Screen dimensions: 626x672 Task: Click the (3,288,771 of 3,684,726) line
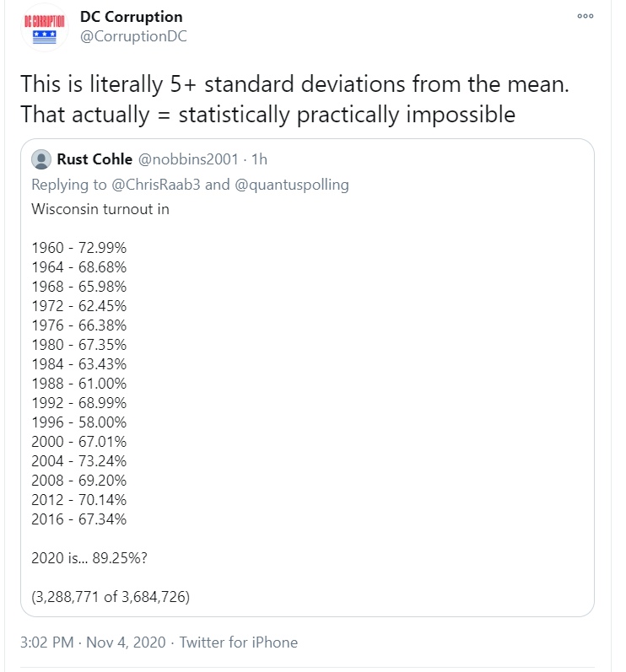[111, 597]
